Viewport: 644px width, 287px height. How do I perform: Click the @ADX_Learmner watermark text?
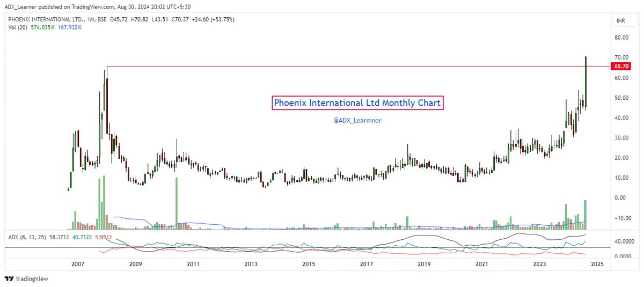click(357, 121)
